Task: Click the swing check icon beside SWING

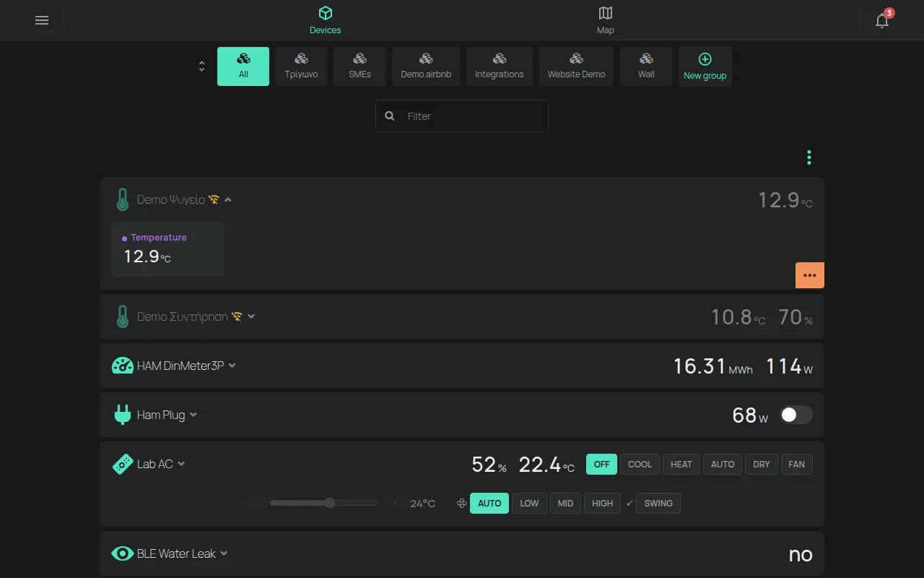Action: click(629, 503)
